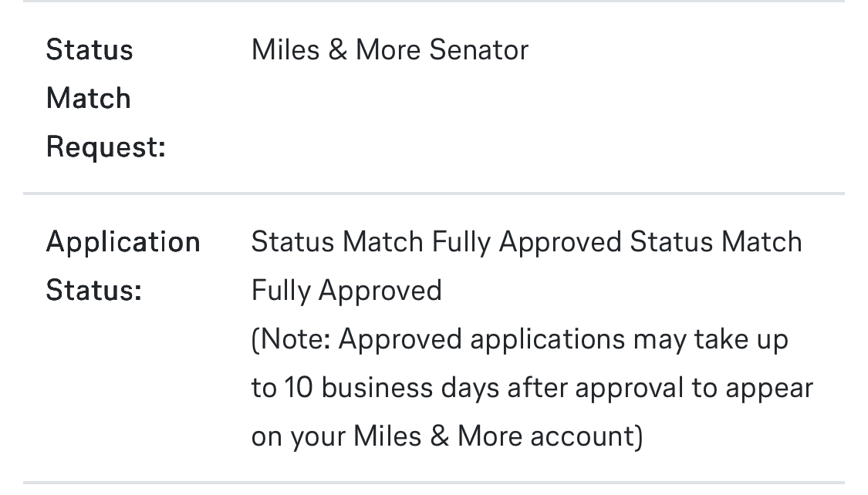Click "on your Miles & More account)" line
This screenshot has height=495, width=868.
pos(447,436)
